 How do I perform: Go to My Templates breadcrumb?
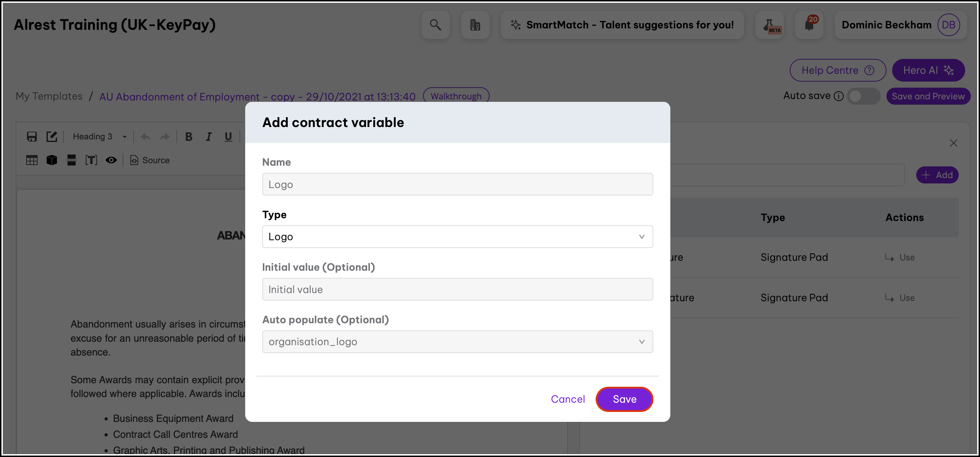click(x=49, y=97)
